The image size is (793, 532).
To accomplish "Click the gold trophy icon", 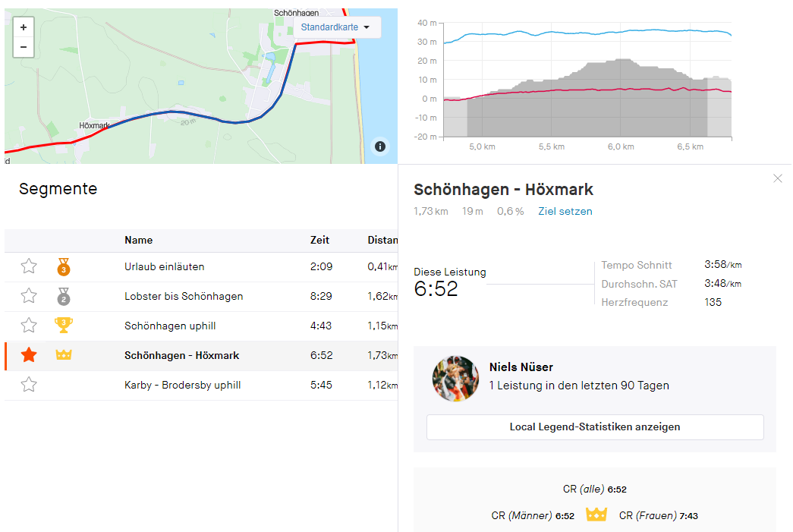I will [x=64, y=326].
